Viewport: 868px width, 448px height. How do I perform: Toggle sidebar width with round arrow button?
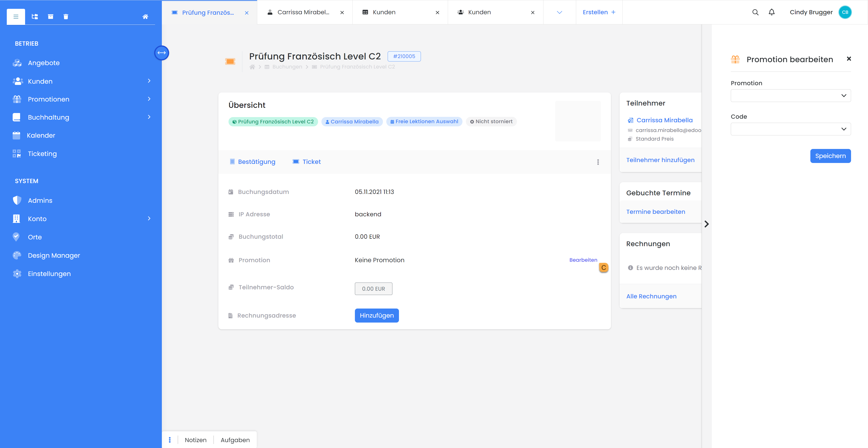[x=161, y=53]
